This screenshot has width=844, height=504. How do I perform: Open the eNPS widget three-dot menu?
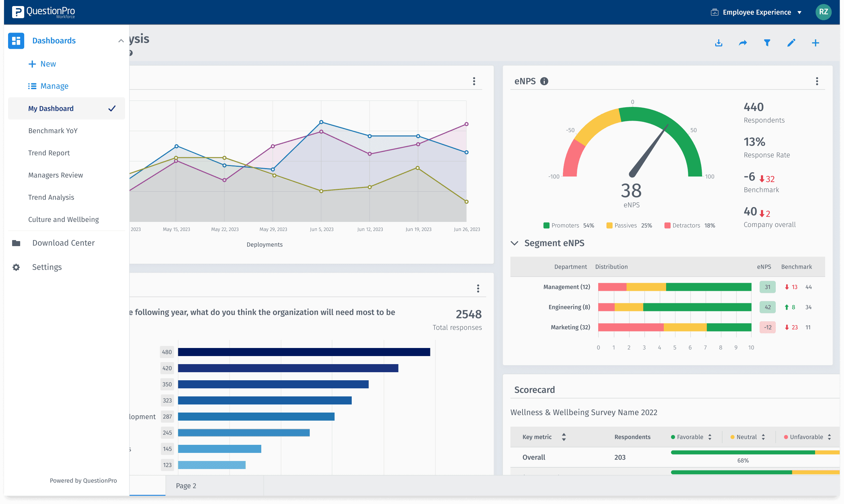(817, 81)
